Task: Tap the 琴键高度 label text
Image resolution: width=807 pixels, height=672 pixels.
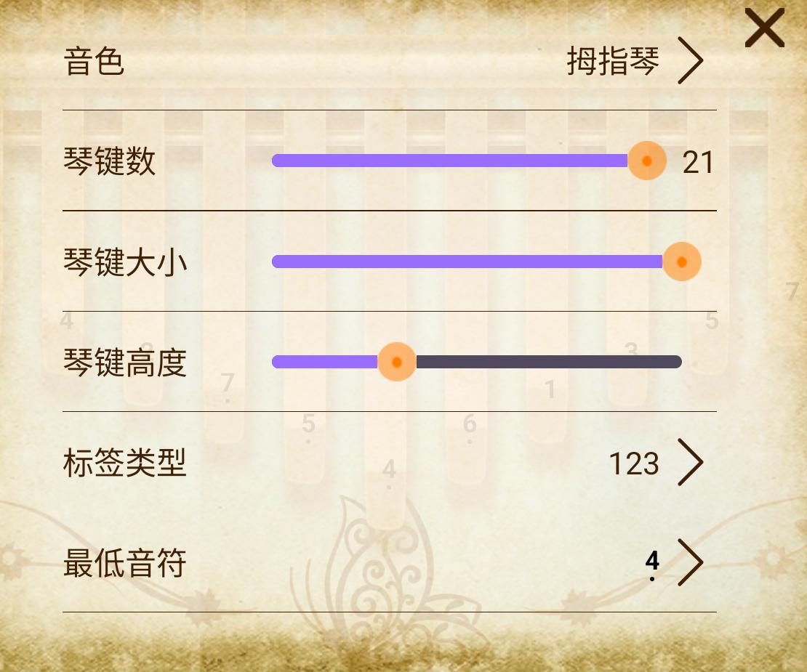Action: [125, 363]
